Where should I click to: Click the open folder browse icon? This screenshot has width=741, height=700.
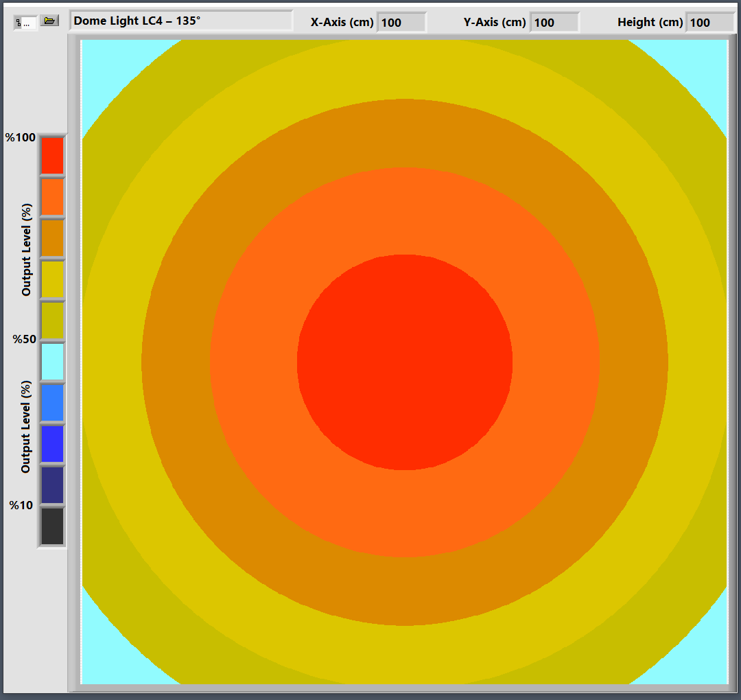pos(49,21)
